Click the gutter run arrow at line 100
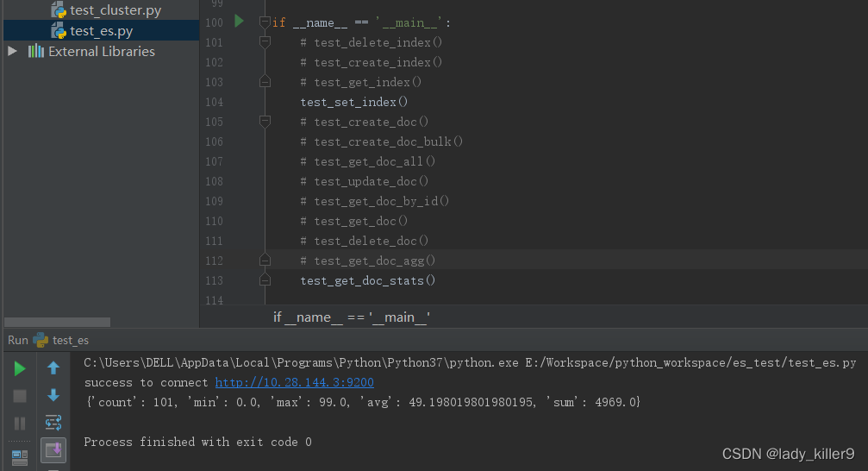 click(x=239, y=21)
